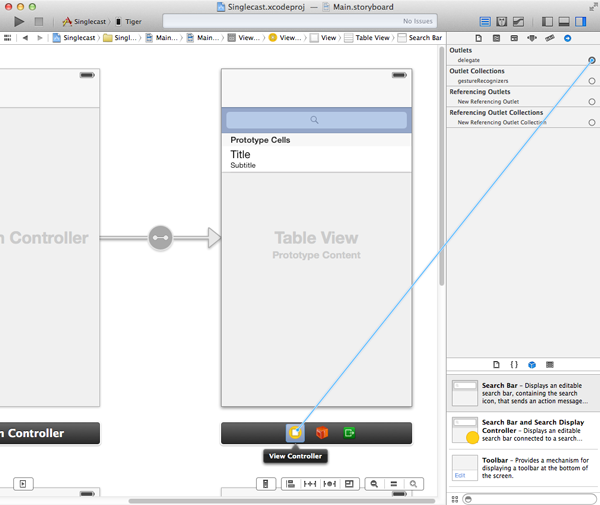Open the yellow View Controller jump bar item

pyautogui.click(x=285, y=37)
